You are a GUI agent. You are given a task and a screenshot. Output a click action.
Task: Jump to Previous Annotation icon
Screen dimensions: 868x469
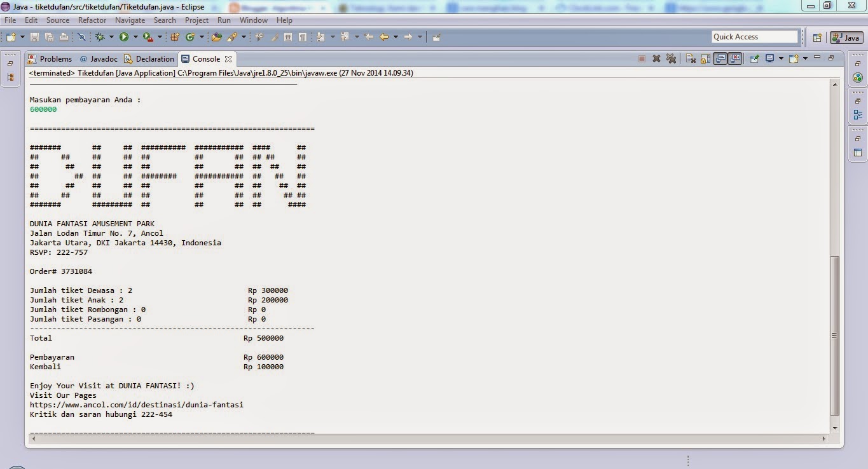pyautogui.click(x=345, y=37)
